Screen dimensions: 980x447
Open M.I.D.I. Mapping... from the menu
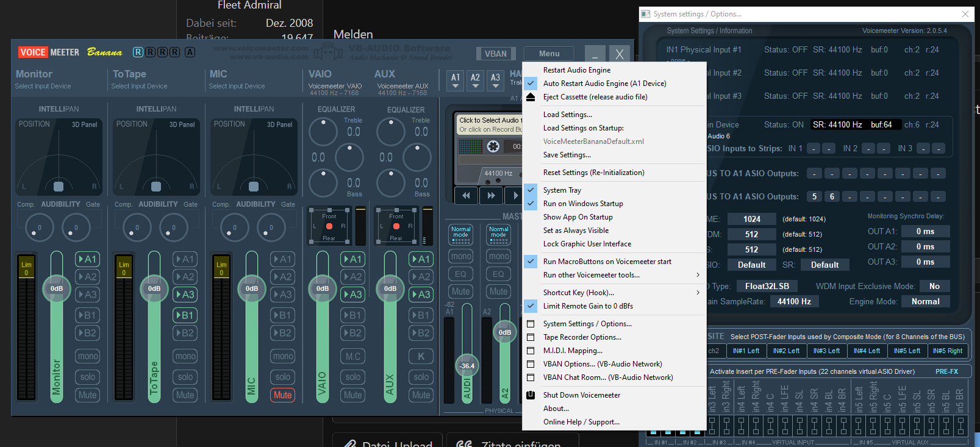pyautogui.click(x=614, y=351)
